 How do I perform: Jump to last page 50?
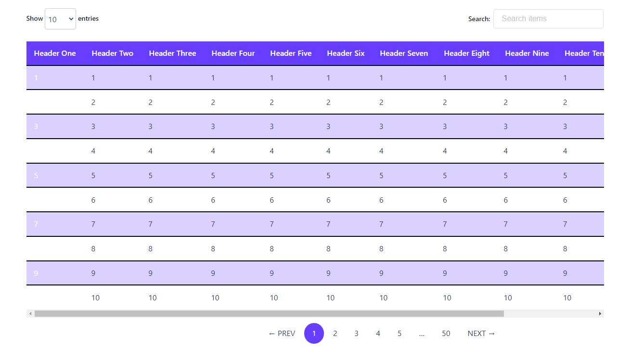(446, 334)
